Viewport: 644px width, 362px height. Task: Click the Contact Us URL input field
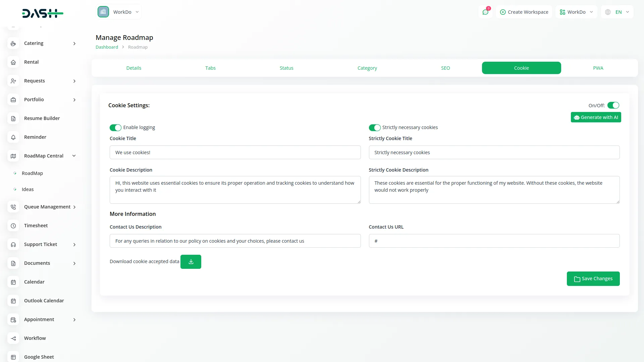click(494, 241)
